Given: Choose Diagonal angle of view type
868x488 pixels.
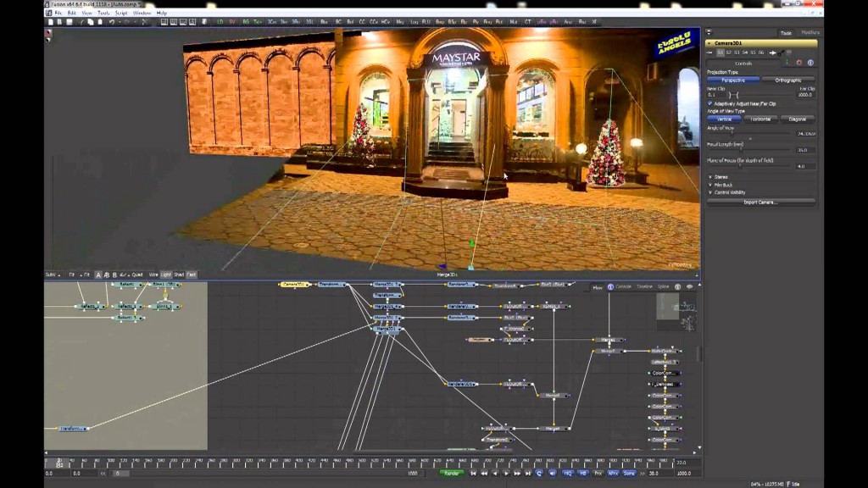Looking at the screenshot, I should [797, 119].
